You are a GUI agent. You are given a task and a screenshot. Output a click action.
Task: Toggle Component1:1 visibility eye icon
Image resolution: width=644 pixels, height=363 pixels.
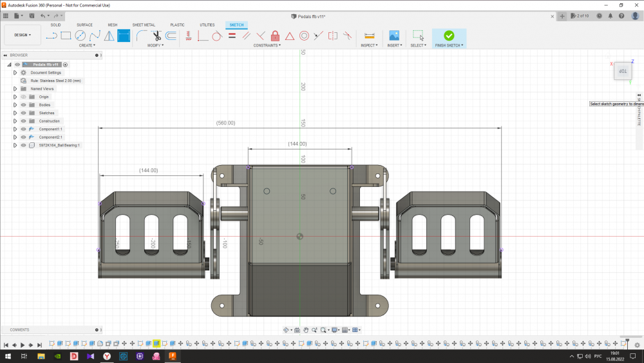(x=23, y=129)
